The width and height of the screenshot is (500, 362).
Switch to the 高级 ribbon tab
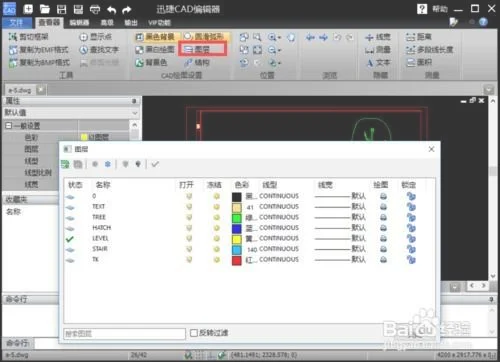(107, 23)
